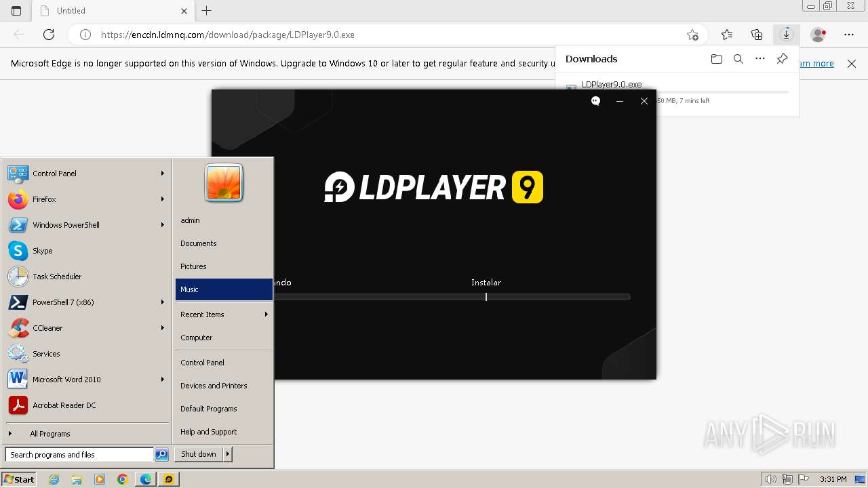Open Help and Support

(x=224, y=432)
